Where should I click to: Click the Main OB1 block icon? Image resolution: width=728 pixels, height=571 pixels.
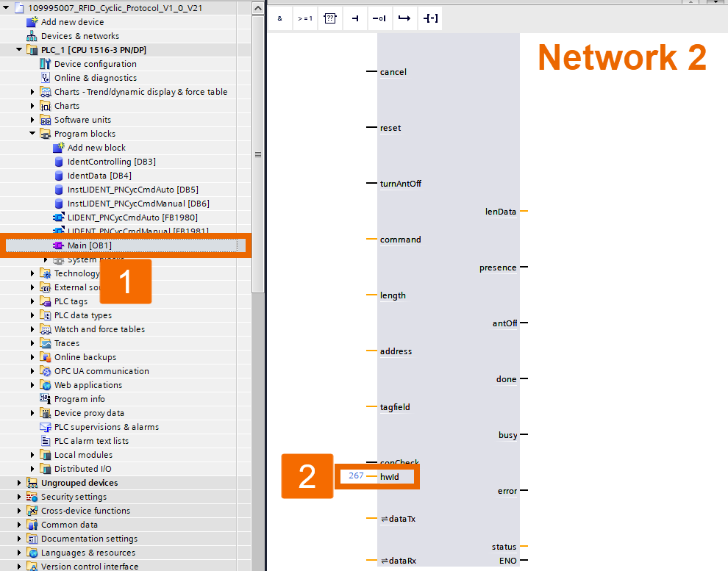tap(58, 245)
